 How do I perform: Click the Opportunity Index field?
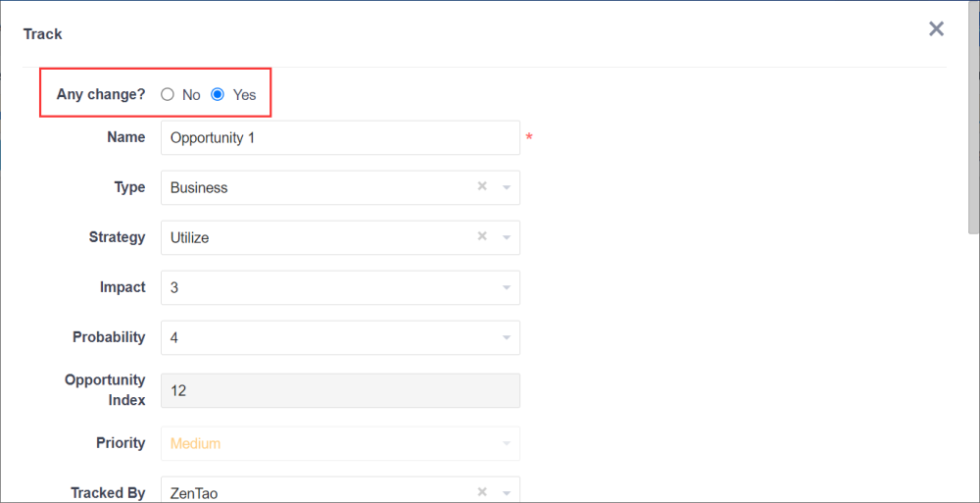pos(340,390)
